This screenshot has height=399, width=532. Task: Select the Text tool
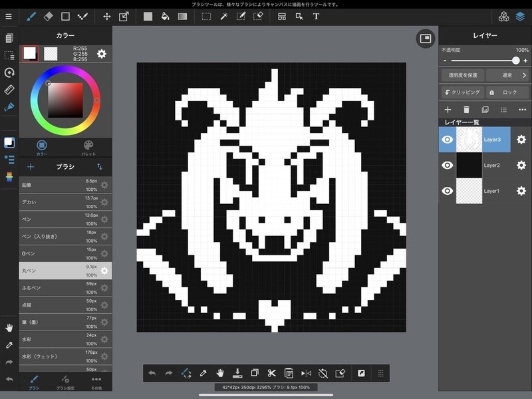click(x=317, y=16)
